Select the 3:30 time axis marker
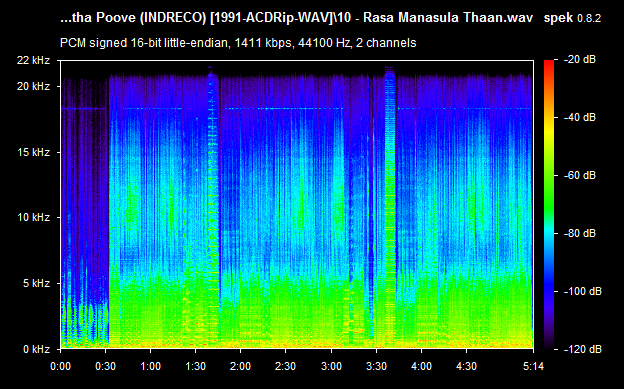This screenshot has height=389, width=624. [376, 366]
